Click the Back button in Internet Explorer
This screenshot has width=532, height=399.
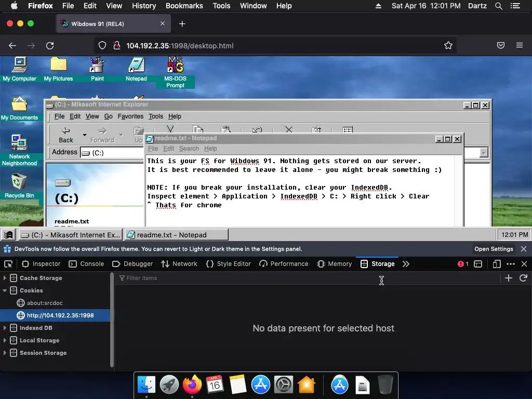click(x=66, y=135)
